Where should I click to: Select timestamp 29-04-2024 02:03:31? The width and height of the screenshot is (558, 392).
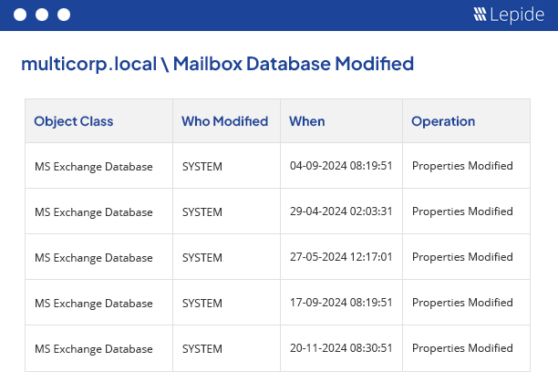click(341, 211)
